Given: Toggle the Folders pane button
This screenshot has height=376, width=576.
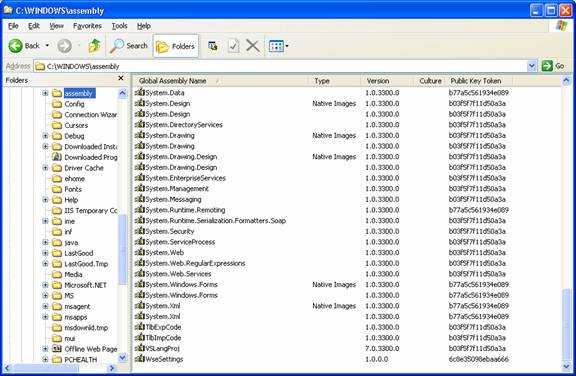Looking at the screenshot, I should tap(176, 46).
